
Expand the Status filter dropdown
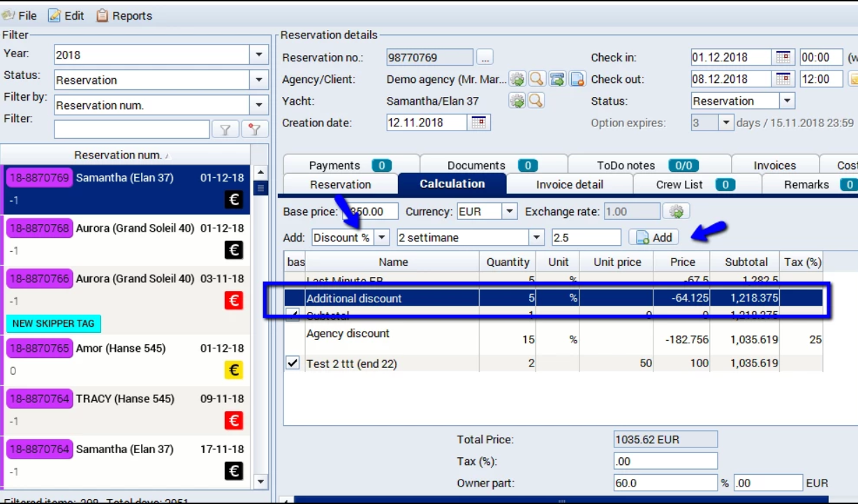(259, 80)
